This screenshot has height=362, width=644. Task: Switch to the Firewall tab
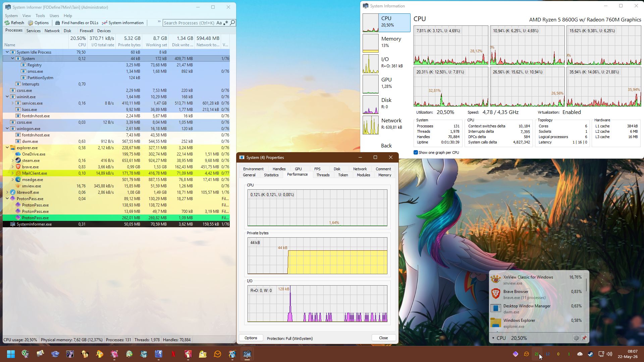tap(87, 31)
